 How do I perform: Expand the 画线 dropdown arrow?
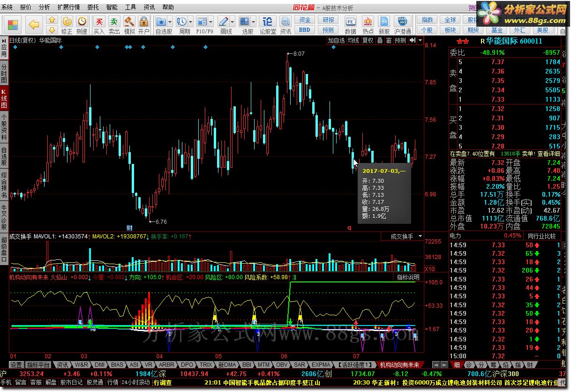click(233, 22)
